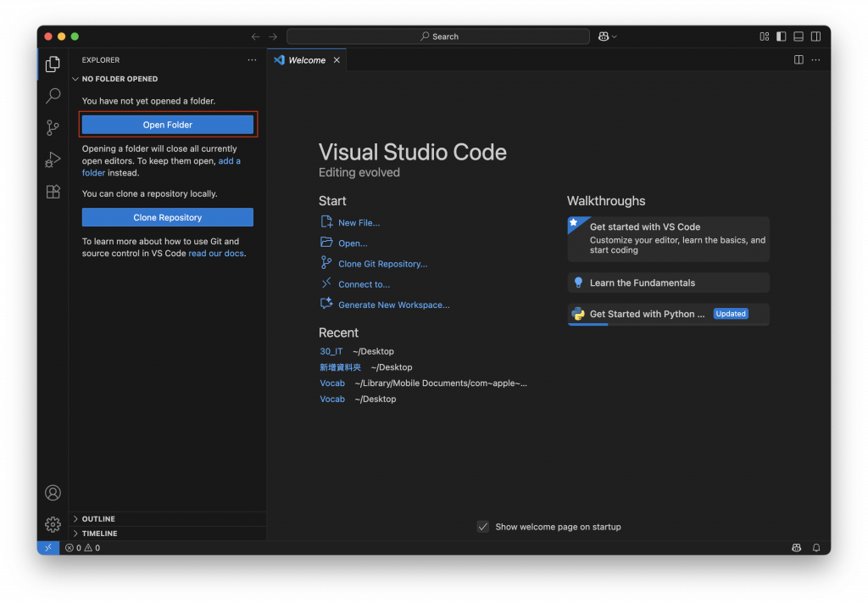Toggle the secondary side bar layout button
The image size is (868, 604).
coord(815,36)
